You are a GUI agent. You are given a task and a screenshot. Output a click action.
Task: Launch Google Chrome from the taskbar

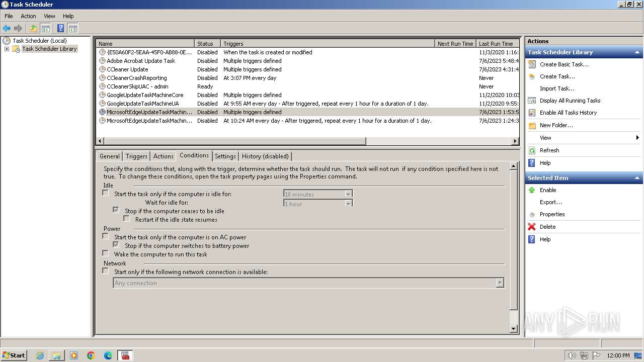tap(91, 355)
